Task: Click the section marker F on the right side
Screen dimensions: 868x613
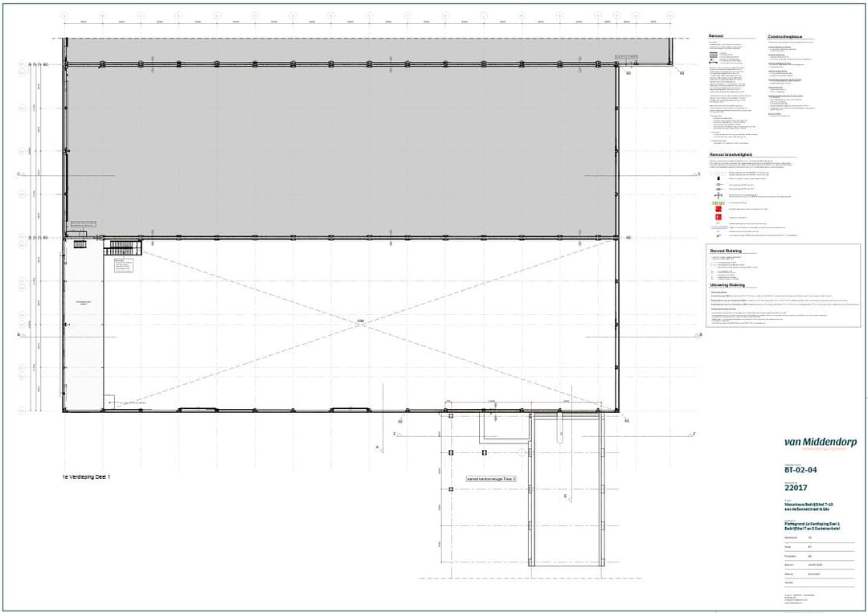Action: point(694,434)
